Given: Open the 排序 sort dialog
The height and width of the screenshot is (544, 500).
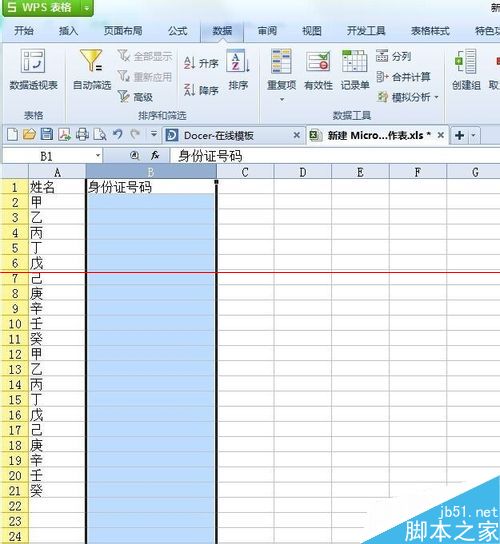Looking at the screenshot, I should click(238, 70).
